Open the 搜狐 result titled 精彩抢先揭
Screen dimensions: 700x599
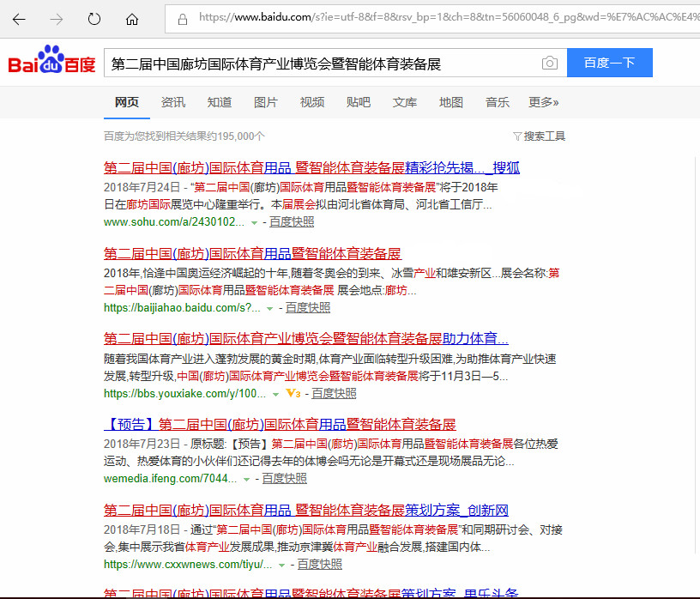311,168
